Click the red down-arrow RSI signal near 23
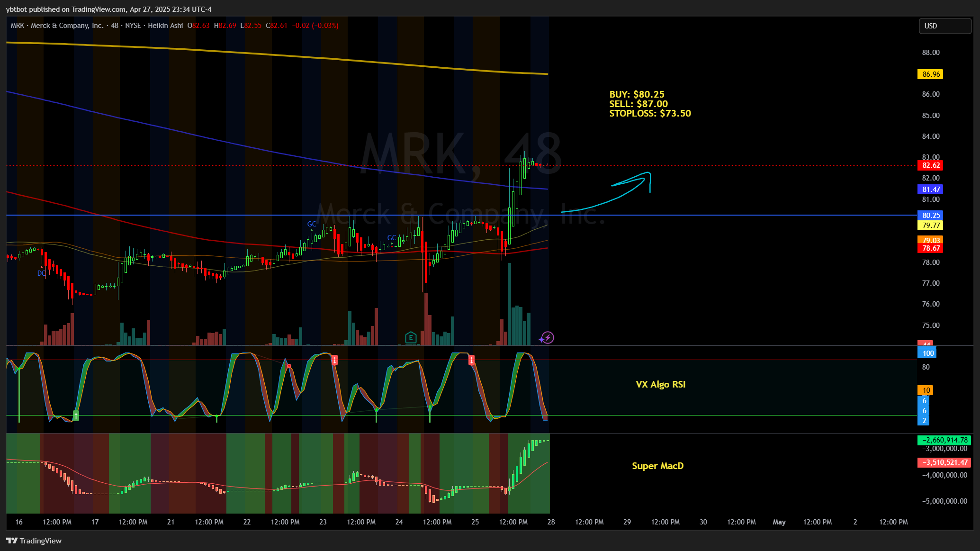The image size is (980, 551). click(x=334, y=360)
